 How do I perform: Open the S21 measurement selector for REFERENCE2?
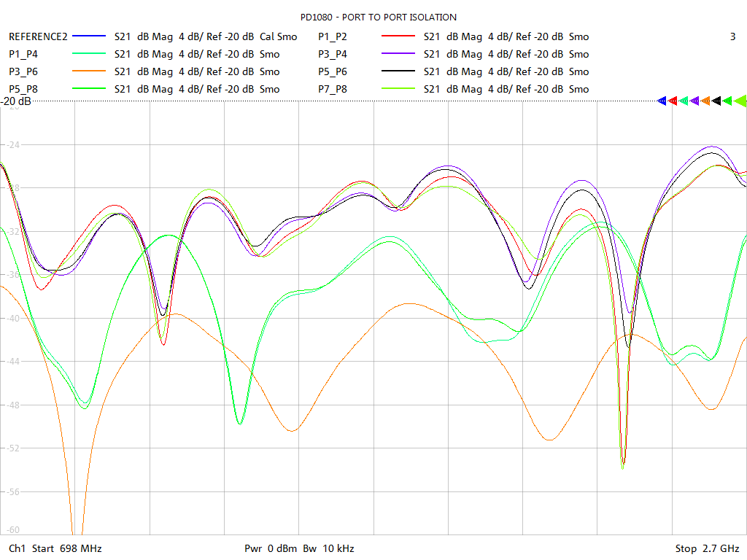121,36
